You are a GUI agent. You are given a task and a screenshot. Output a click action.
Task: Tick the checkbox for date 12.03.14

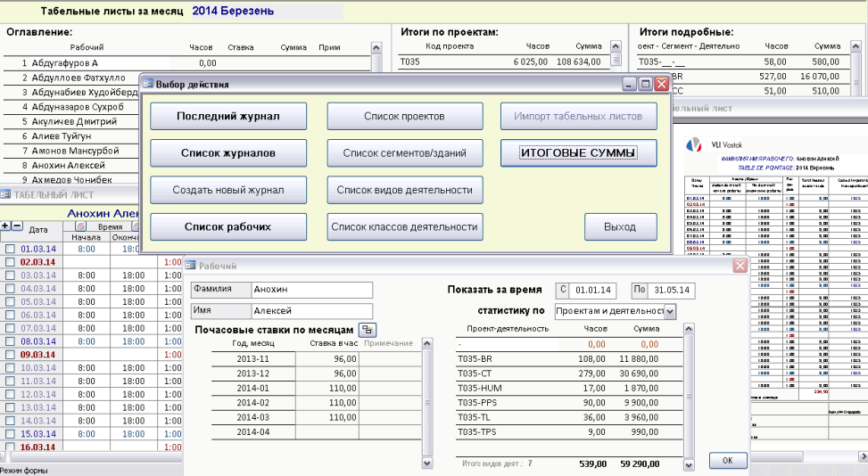(11, 394)
